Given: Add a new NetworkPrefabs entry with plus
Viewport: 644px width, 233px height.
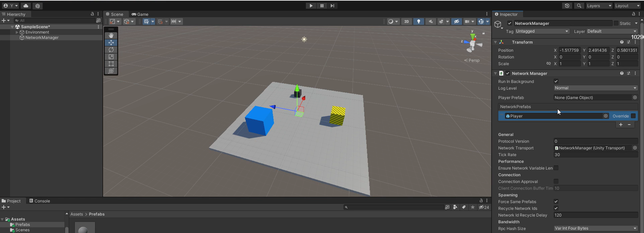Looking at the screenshot, I should point(621,125).
